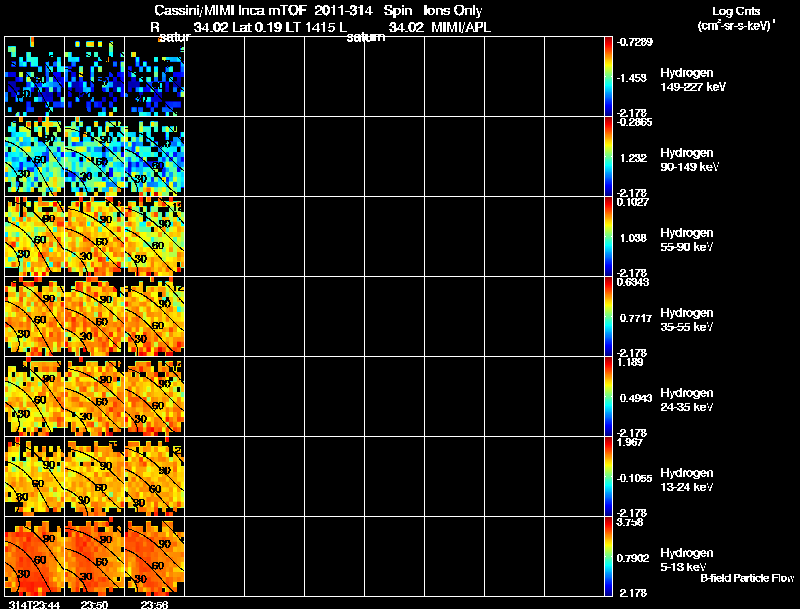The image size is (800, 609).
Task: Pick the 55-90 keV image at 23:50
Action: [95, 237]
